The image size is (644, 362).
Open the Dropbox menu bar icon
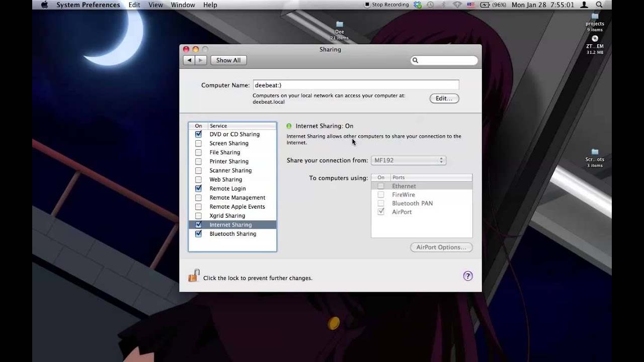tap(418, 5)
